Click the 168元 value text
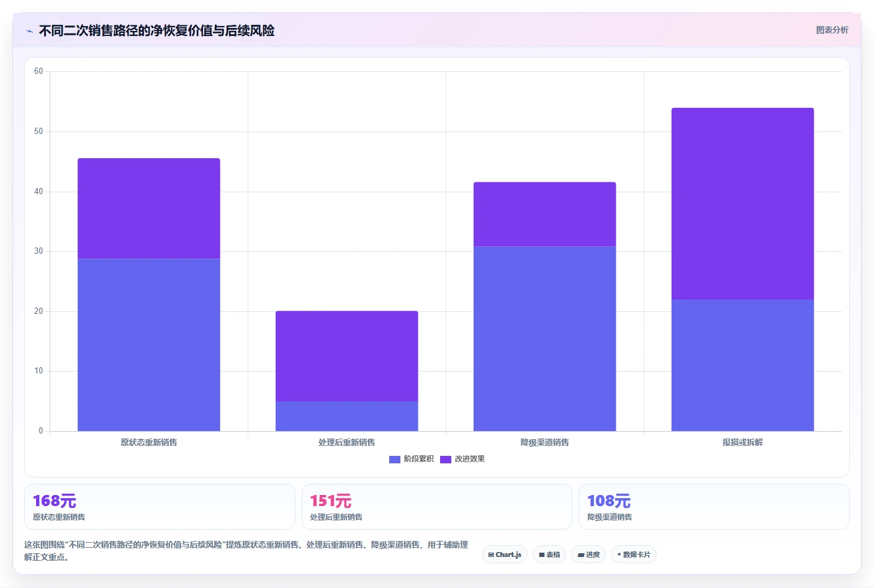 pyautogui.click(x=55, y=501)
